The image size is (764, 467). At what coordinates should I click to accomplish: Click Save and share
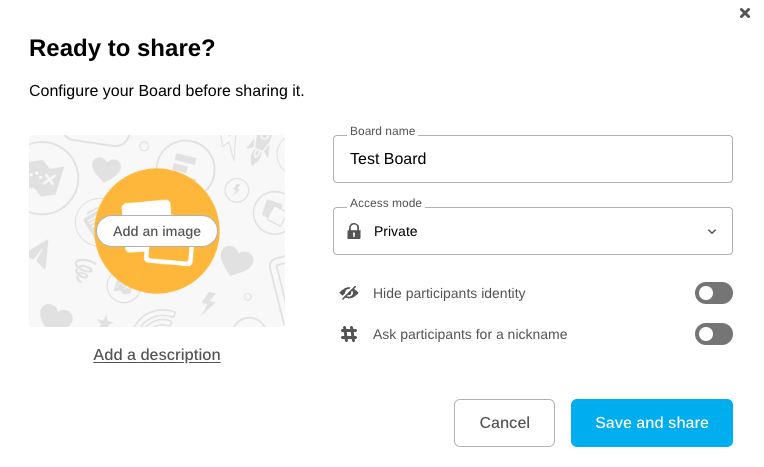pos(651,423)
